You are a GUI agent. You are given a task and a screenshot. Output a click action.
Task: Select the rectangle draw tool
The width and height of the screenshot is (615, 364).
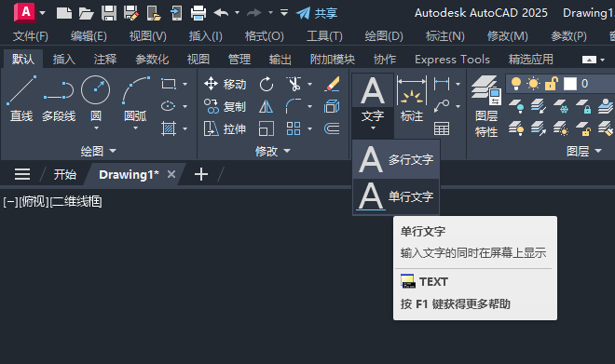click(x=169, y=84)
